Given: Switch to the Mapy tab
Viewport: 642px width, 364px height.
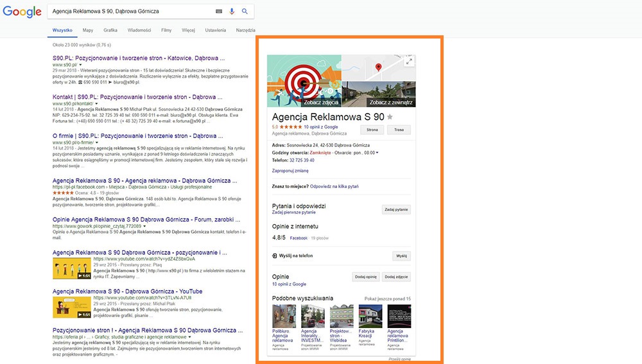Looking at the screenshot, I should click(x=88, y=30).
